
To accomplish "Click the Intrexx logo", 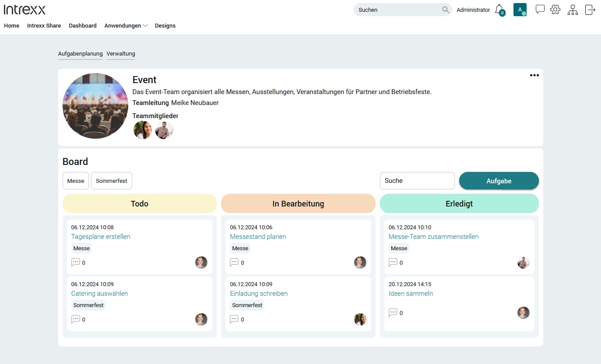I will (25, 10).
